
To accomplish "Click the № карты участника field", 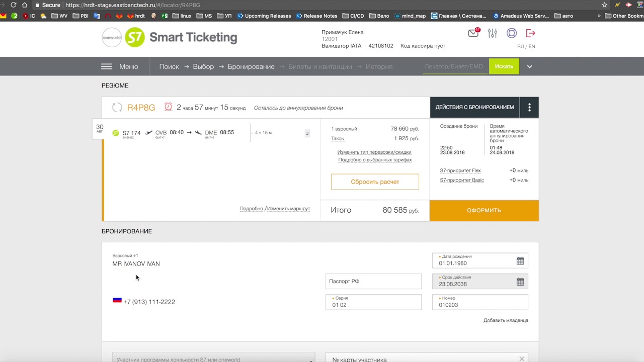I will [x=427, y=358].
